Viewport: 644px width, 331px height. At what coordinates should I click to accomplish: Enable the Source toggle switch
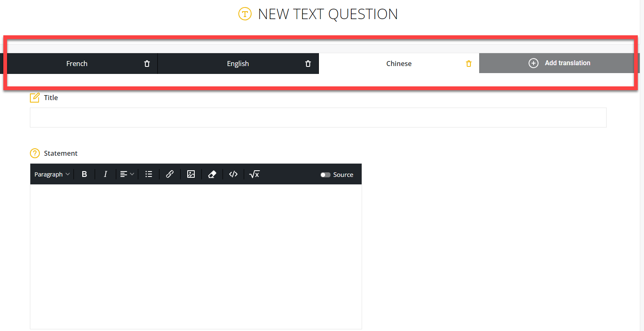pos(326,175)
